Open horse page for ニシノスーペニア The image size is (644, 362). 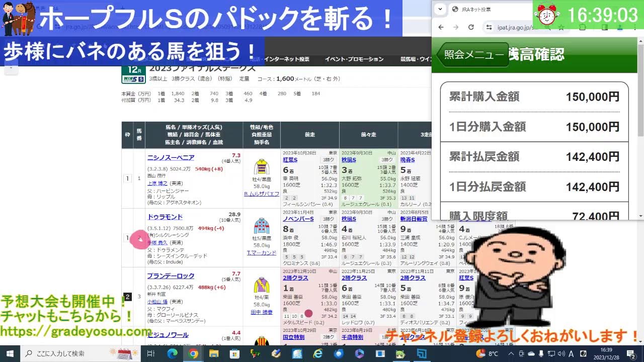[171, 158]
